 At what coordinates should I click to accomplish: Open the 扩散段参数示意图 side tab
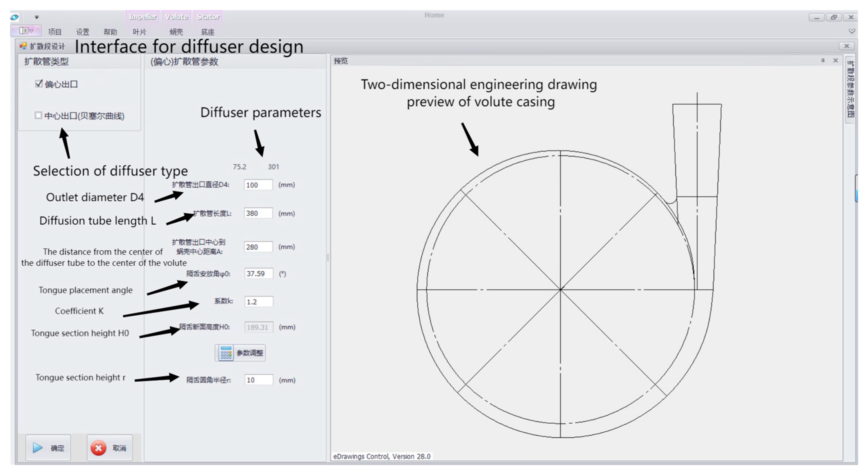(x=850, y=89)
